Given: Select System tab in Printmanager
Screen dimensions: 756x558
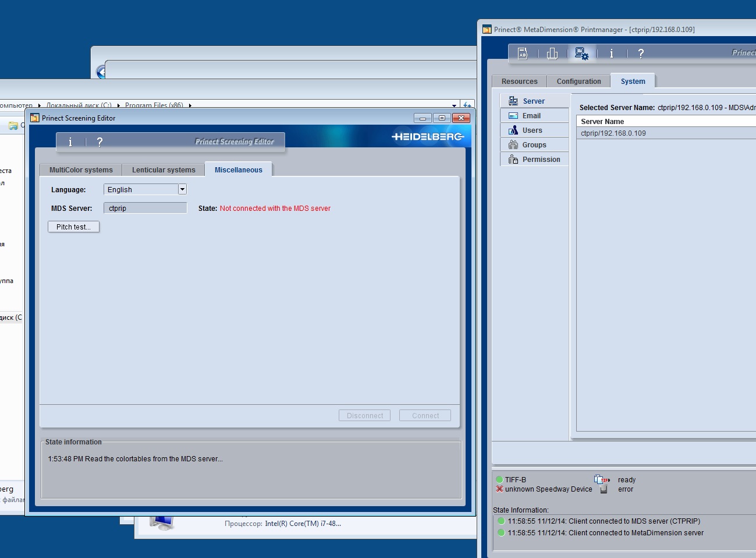Looking at the screenshot, I should [633, 82].
